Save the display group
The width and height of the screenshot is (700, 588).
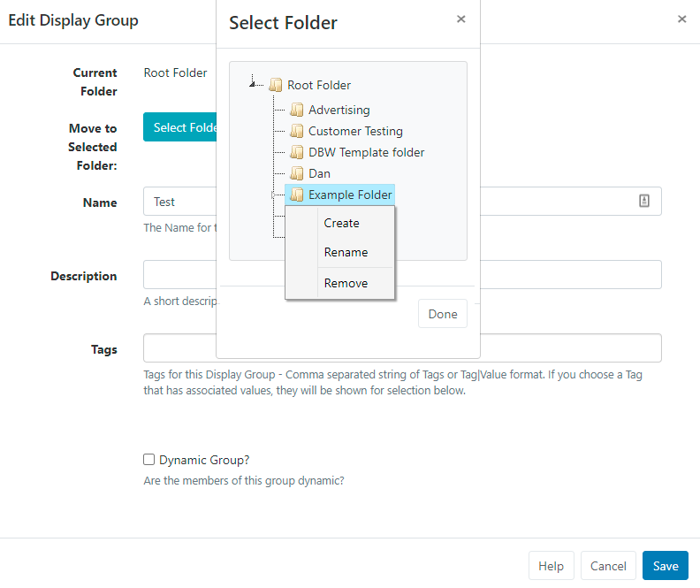click(666, 566)
